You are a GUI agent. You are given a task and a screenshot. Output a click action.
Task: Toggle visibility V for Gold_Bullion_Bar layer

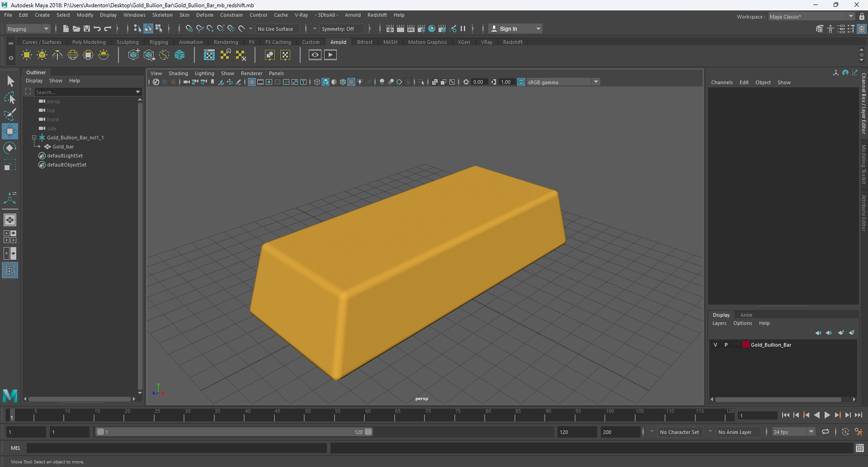(x=715, y=345)
